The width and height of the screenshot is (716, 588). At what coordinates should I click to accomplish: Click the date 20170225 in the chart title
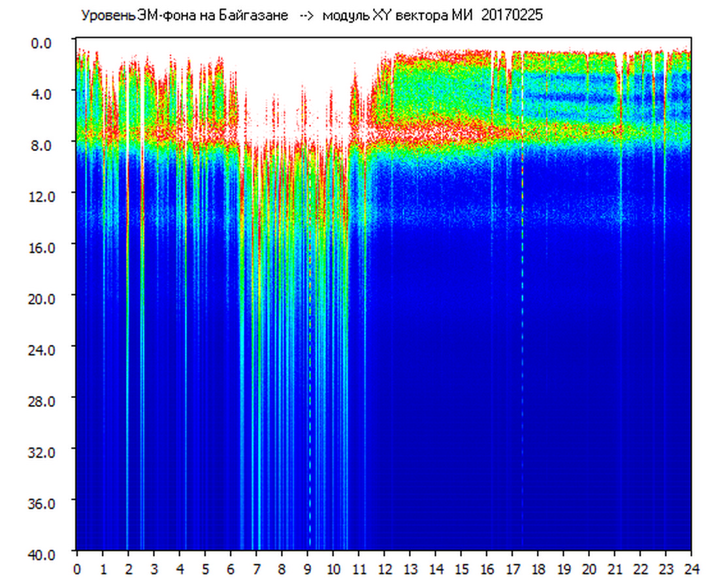tap(512, 16)
